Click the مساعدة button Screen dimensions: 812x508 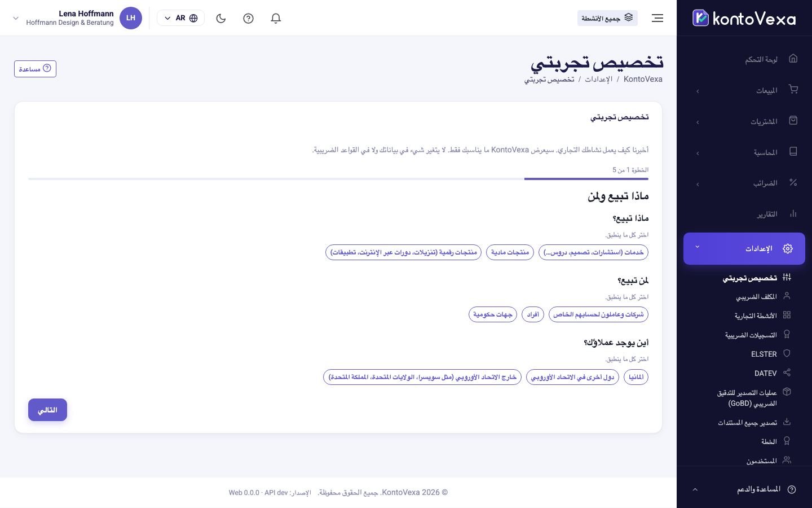tap(35, 69)
